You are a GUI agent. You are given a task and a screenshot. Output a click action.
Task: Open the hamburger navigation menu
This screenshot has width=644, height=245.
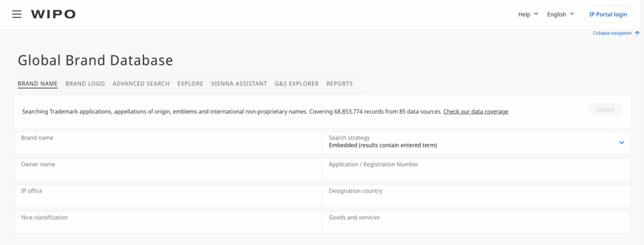[x=16, y=14]
